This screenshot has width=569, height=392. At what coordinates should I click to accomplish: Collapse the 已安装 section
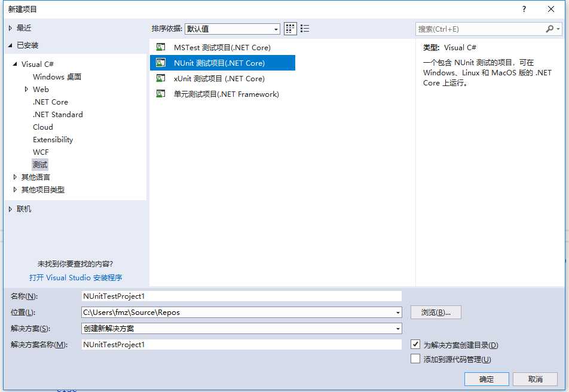click(x=10, y=45)
